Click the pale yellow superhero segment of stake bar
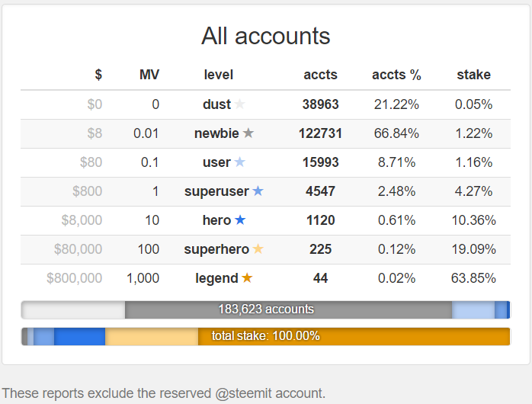The height and width of the screenshot is (404, 532). 151,336
